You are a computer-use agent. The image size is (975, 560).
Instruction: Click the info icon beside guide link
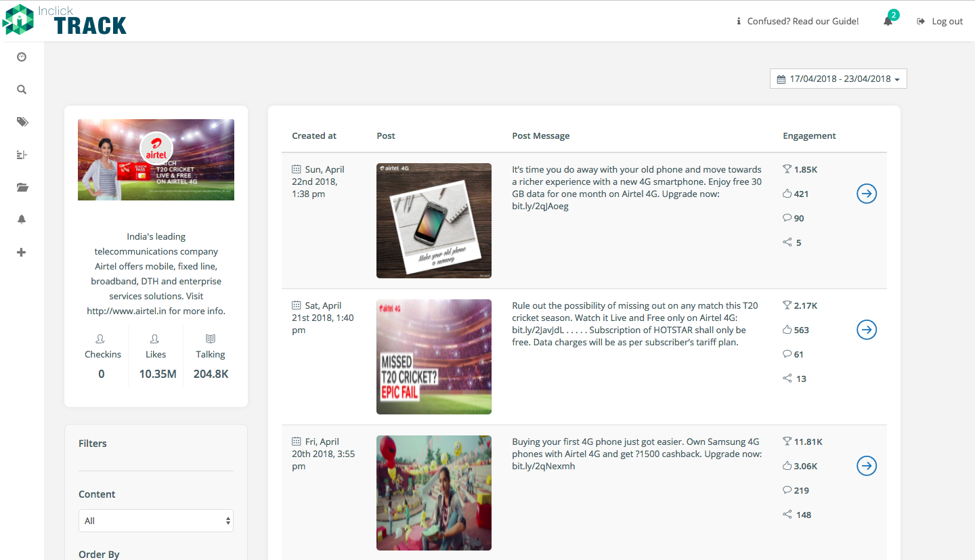click(x=739, y=21)
